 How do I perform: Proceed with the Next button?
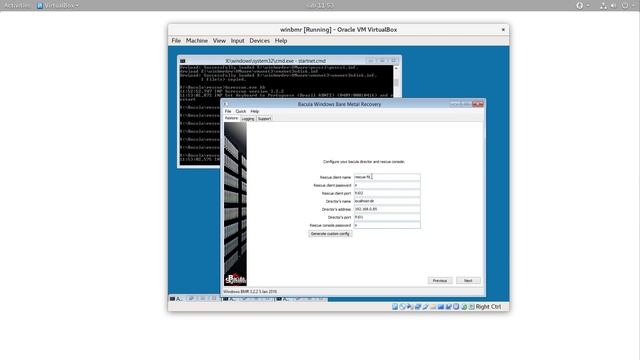(468, 281)
